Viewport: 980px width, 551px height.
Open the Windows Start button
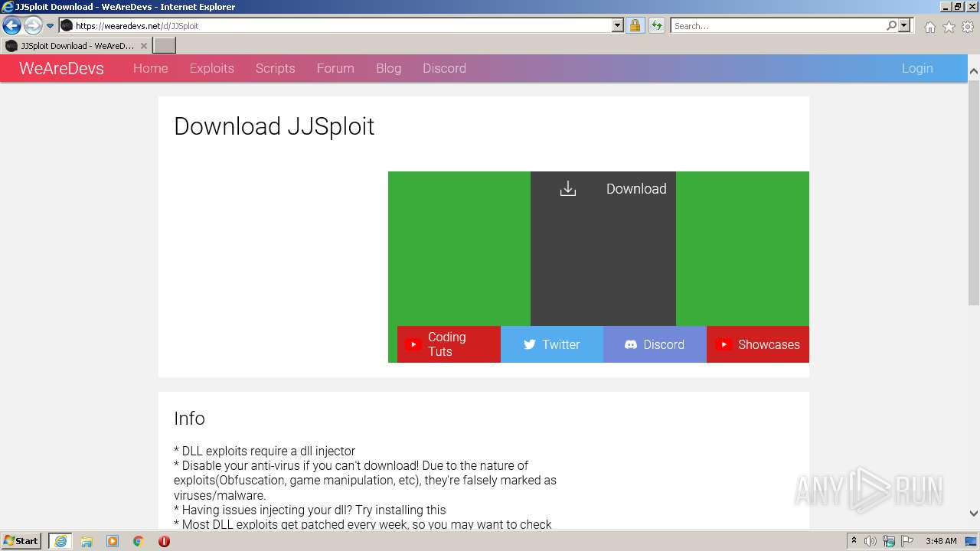pyautogui.click(x=21, y=541)
